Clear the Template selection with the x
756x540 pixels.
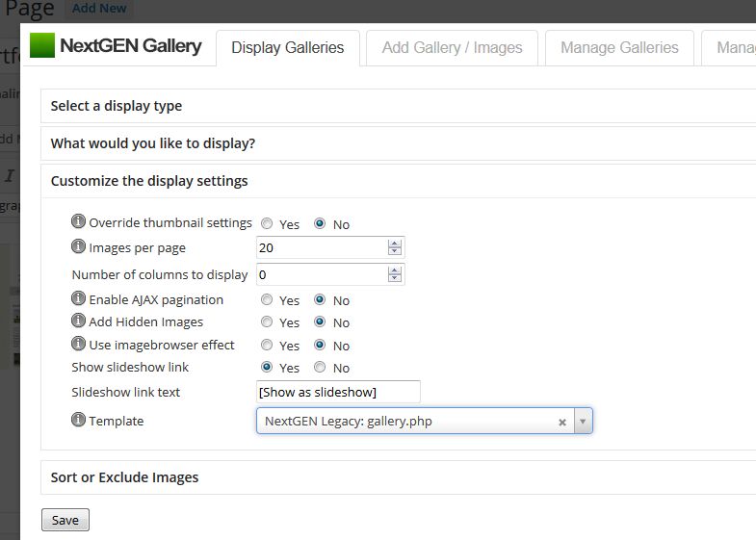coord(562,422)
